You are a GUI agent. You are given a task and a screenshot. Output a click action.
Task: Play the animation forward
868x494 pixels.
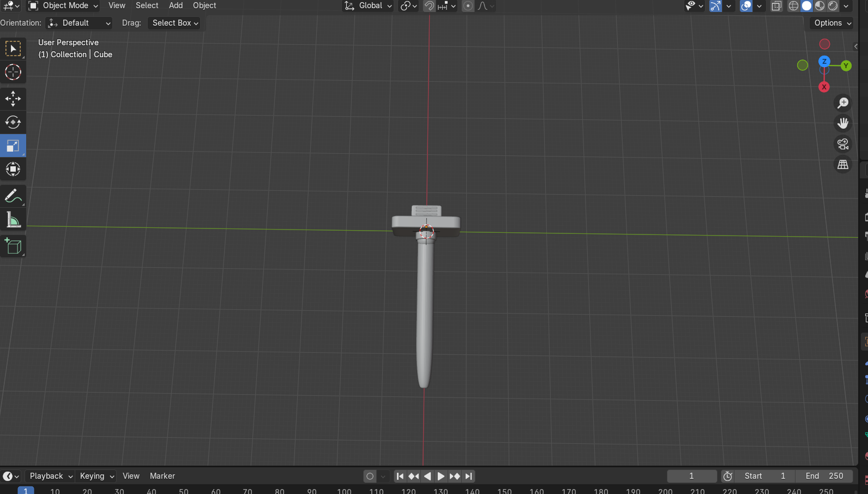pyautogui.click(x=441, y=476)
